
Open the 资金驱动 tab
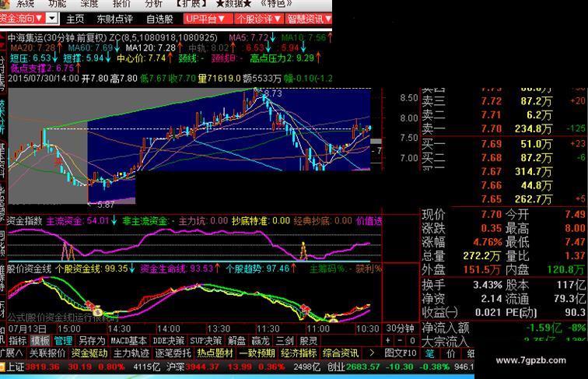tap(89, 353)
